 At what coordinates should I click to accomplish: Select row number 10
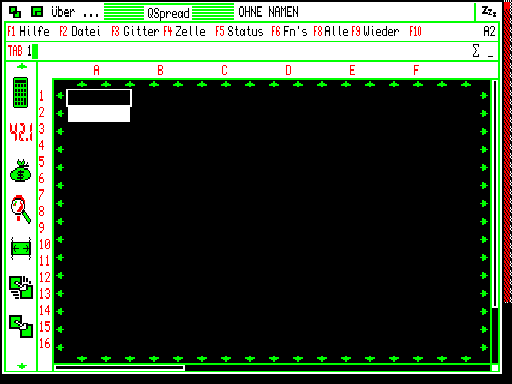pyautogui.click(x=45, y=244)
